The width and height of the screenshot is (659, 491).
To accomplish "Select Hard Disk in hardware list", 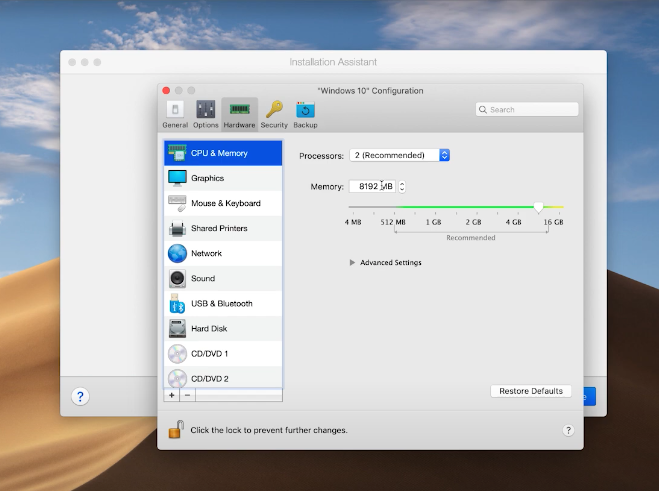I will pyautogui.click(x=223, y=329).
